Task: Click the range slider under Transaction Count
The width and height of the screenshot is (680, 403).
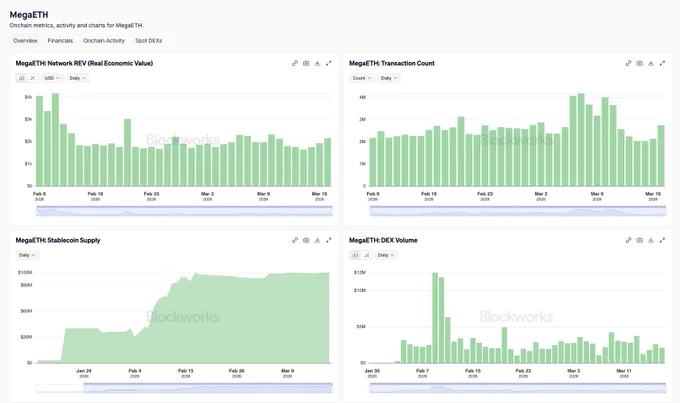Action: (x=518, y=211)
